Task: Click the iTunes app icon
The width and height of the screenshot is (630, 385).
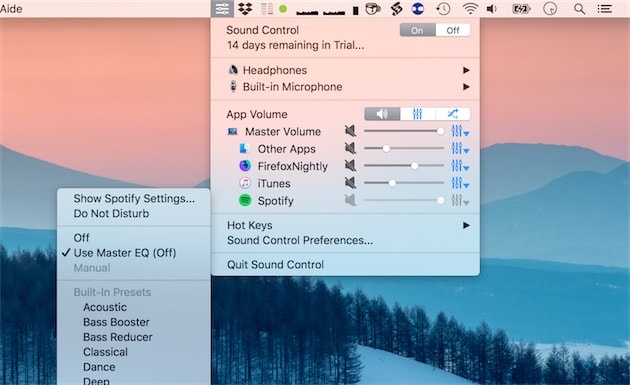Action: tap(245, 183)
